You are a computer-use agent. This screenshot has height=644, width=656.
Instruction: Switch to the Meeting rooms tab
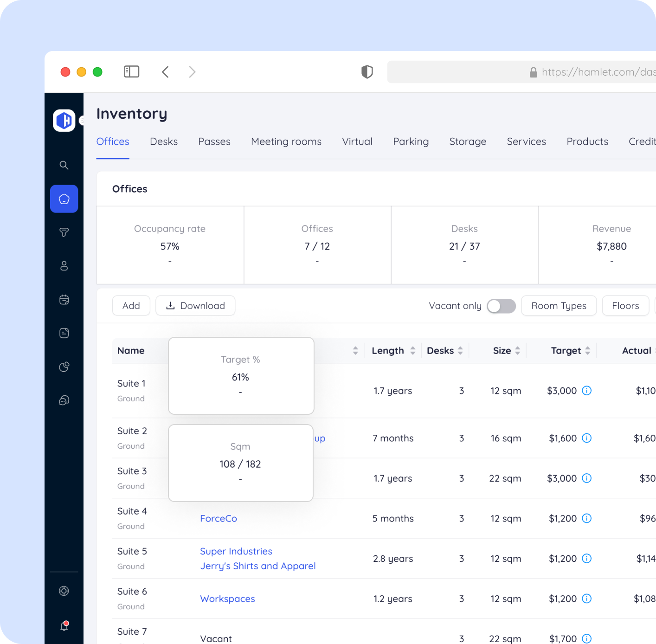pos(286,142)
